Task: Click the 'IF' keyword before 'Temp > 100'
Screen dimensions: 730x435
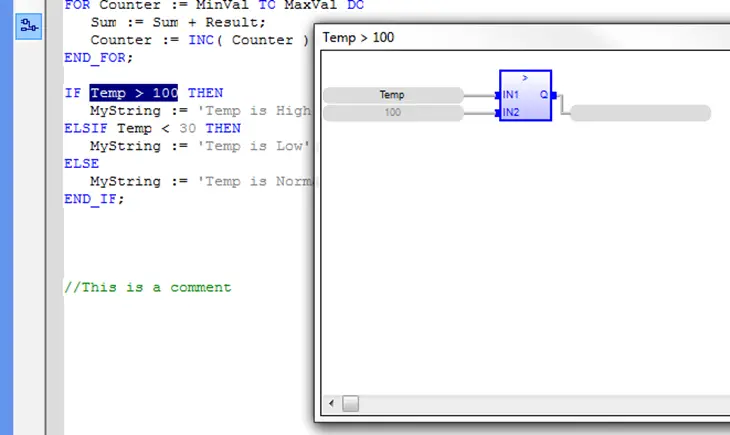Action: 73,93
